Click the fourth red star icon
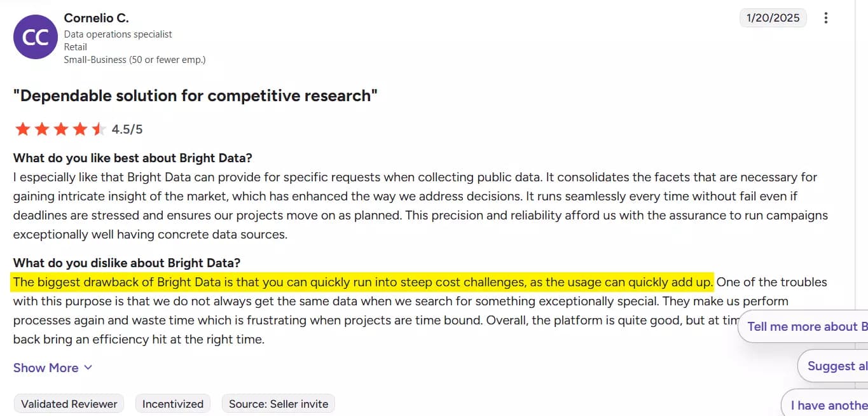The image size is (868, 416). (x=79, y=128)
